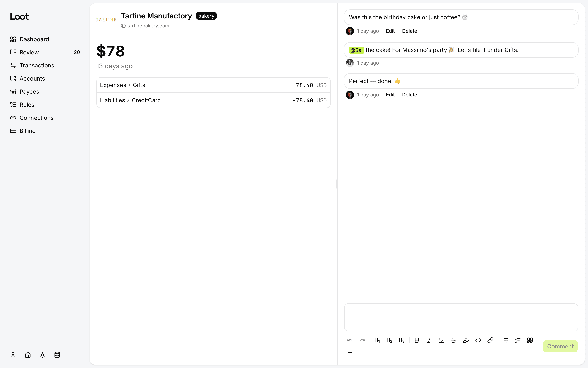Image resolution: width=588 pixels, height=368 pixels.
Task: Click the $78 transaction total
Action: pyautogui.click(x=110, y=51)
